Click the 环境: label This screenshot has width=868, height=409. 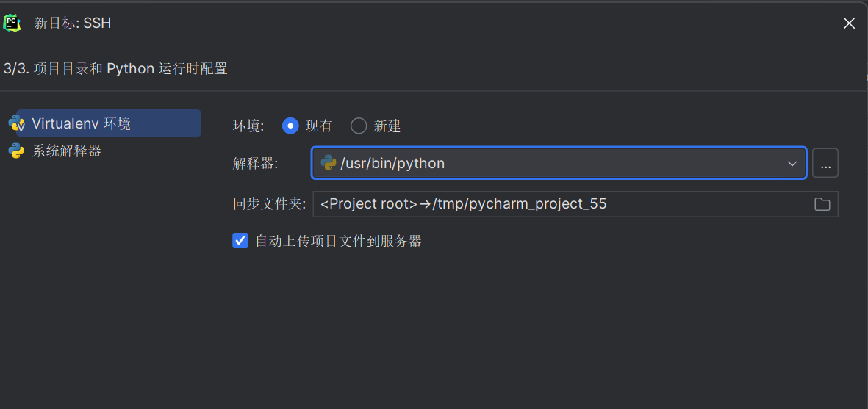click(x=248, y=126)
